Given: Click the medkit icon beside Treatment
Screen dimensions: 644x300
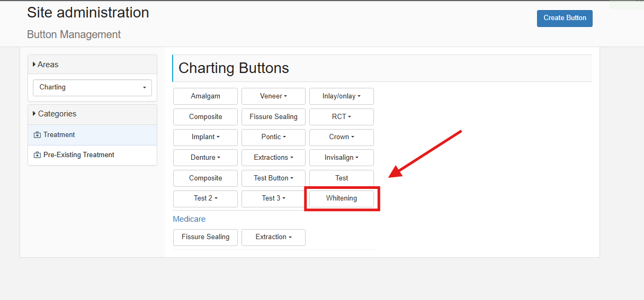Looking at the screenshot, I should 37,135.
